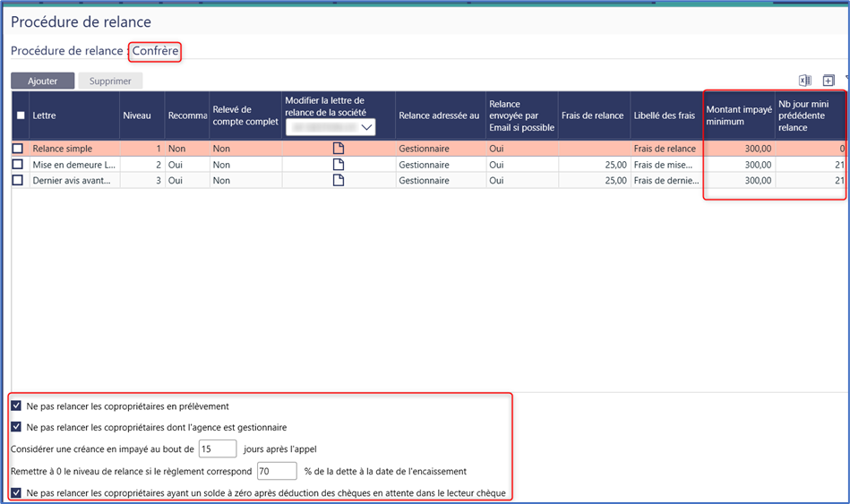
Task: Check the Mise en demeure row checkbox
Action: 18,164
